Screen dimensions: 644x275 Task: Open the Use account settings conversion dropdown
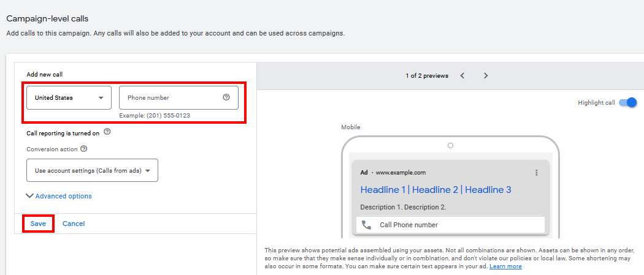pos(93,170)
